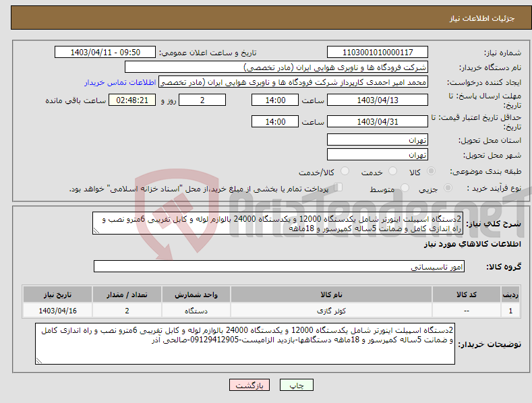Open the اطلاعات تماس خریدار link
The height and width of the screenshot is (403, 532).
click(120, 82)
